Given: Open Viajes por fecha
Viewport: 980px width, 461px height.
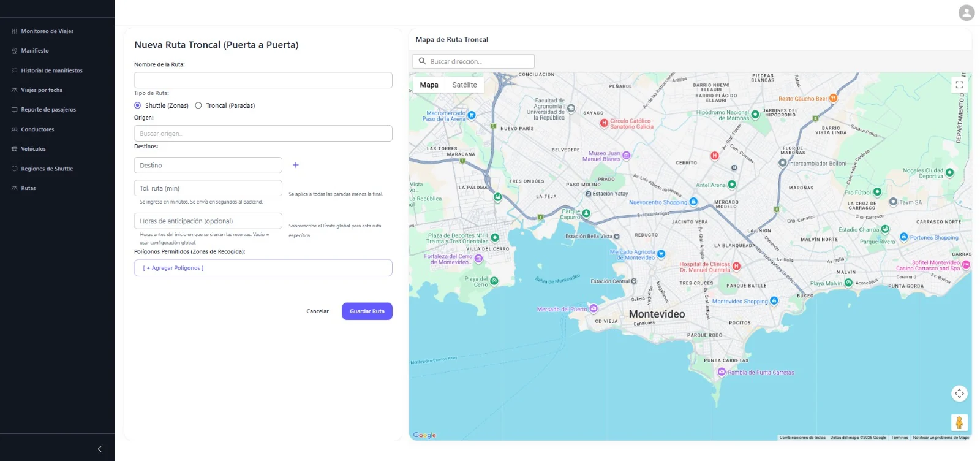Looking at the screenshot, I should coord(42,90).
